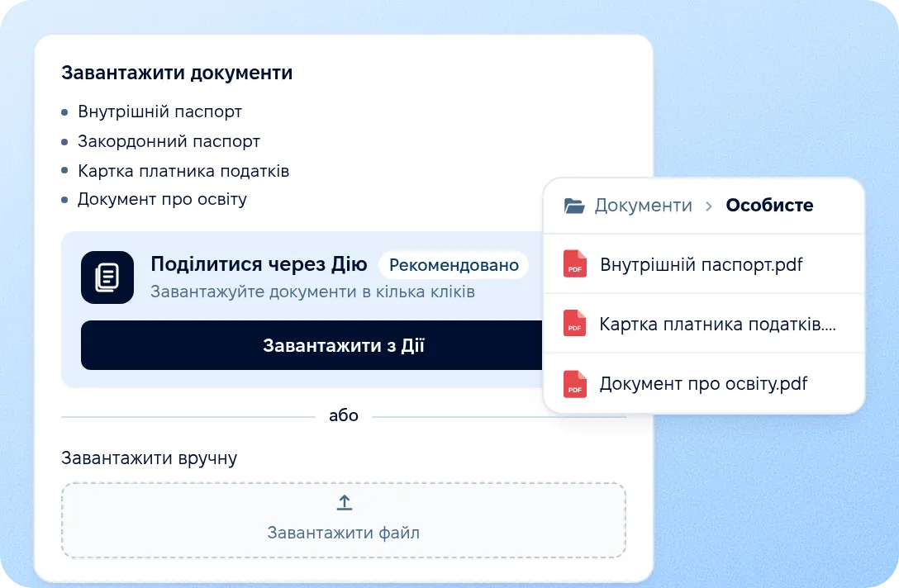Select the Особисте breadcrumb
The height and width of the screenshot is (588, 899).
coord(769,205)
